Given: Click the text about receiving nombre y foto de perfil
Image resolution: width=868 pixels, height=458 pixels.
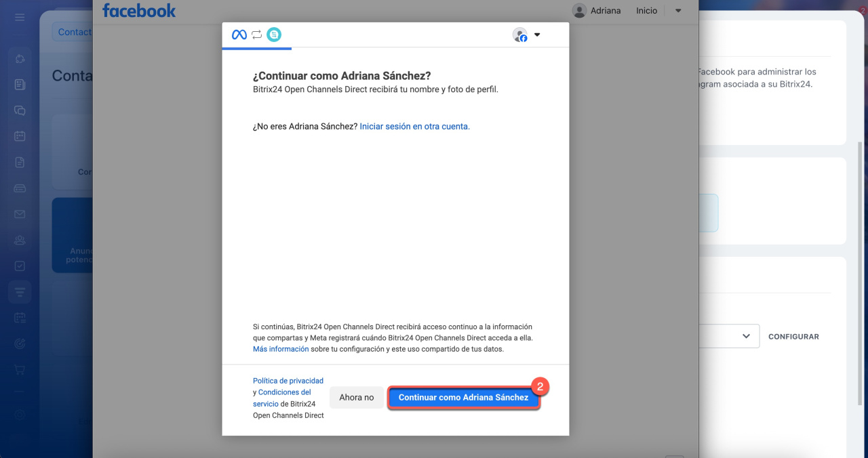Looking at the screenshot, I should point(376,89).
